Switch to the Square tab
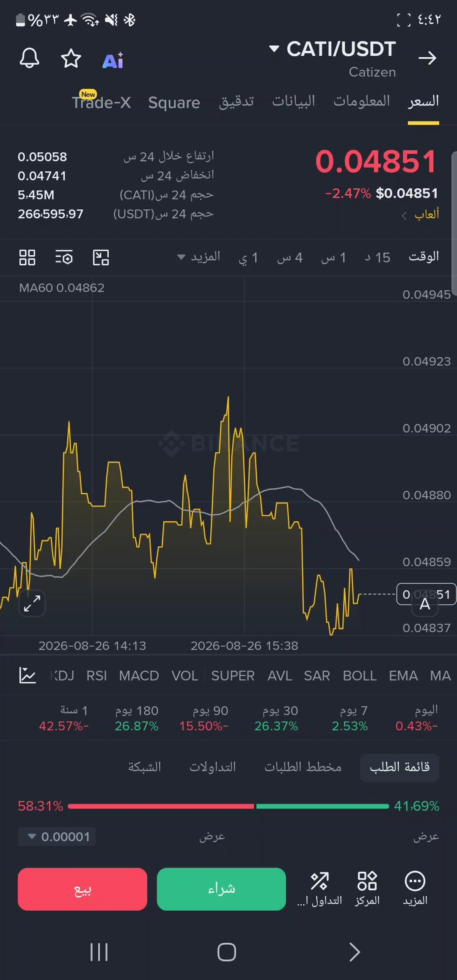This screenshot has width=457, height=980. click(174, 102)
